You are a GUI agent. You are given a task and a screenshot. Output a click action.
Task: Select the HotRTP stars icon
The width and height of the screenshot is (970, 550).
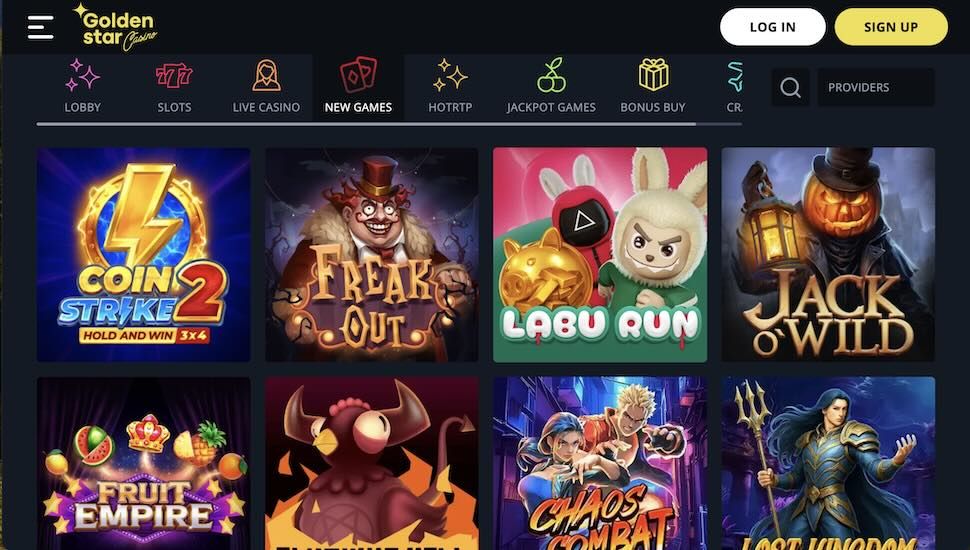(450, 75)
